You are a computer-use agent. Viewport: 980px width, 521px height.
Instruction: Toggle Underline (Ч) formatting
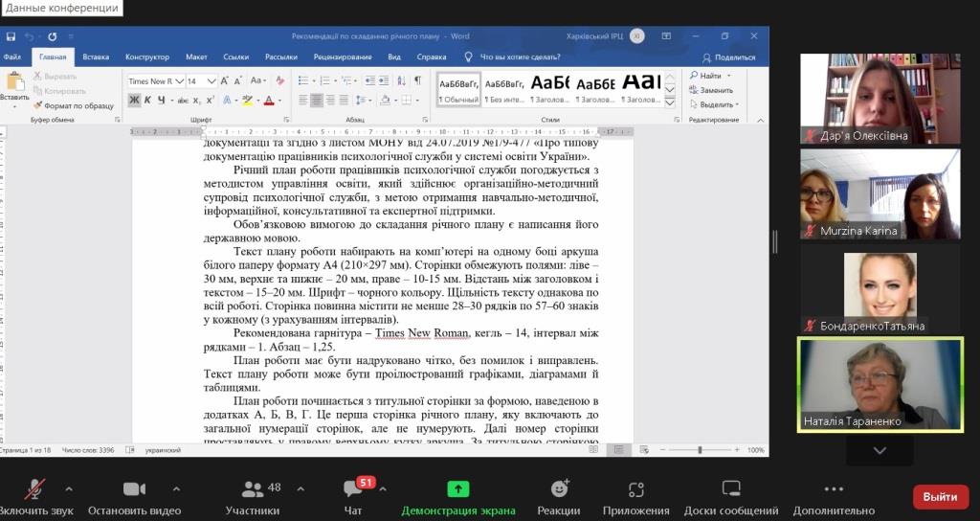161,100
